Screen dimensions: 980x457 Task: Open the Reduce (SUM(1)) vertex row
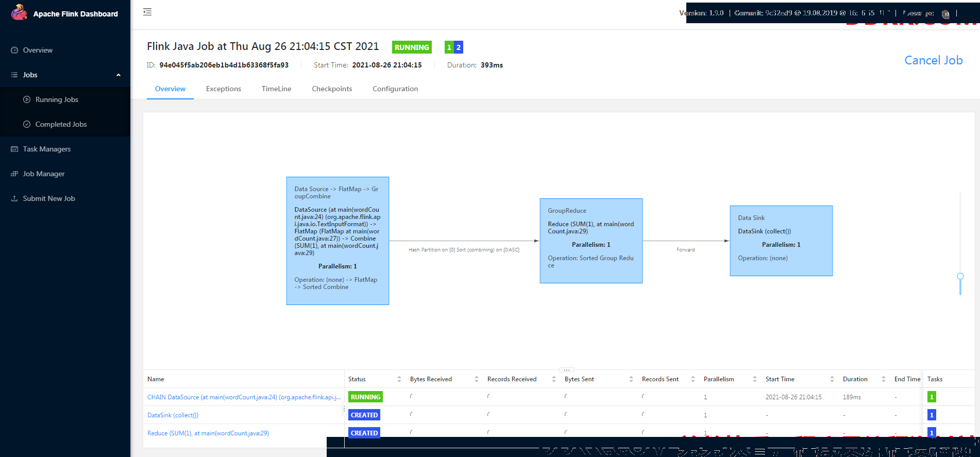208,433
